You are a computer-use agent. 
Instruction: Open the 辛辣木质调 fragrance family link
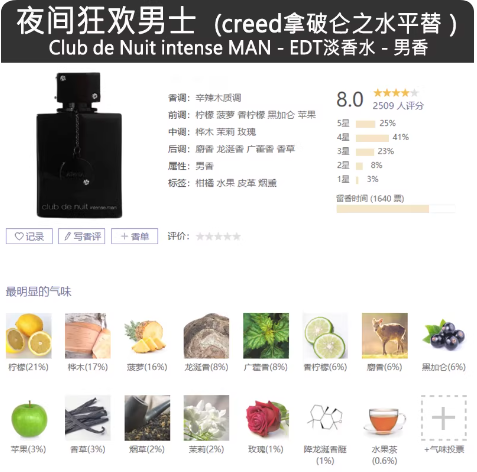pyautogui.click(x=218, y=98)
